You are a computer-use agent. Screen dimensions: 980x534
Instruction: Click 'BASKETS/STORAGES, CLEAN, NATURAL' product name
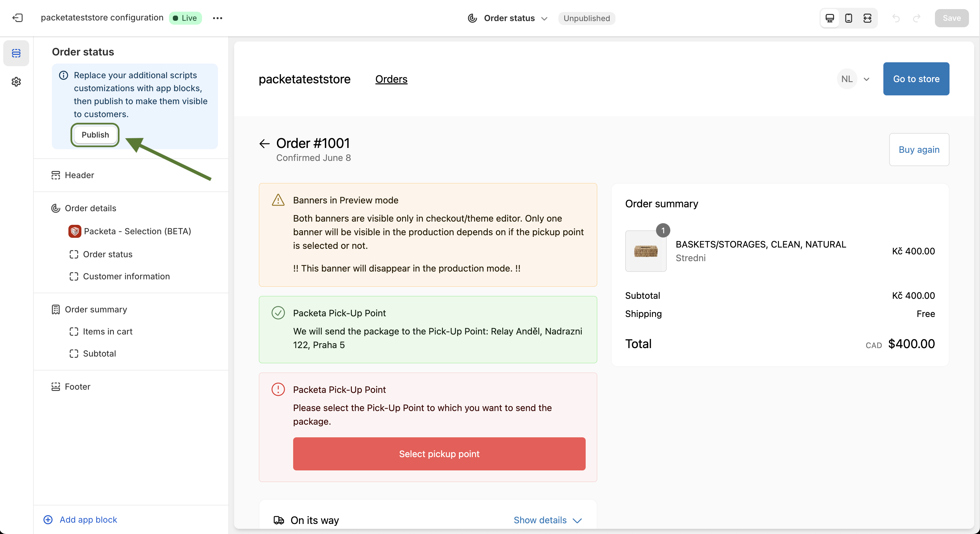pyautogui.click(x=760, y=244)
